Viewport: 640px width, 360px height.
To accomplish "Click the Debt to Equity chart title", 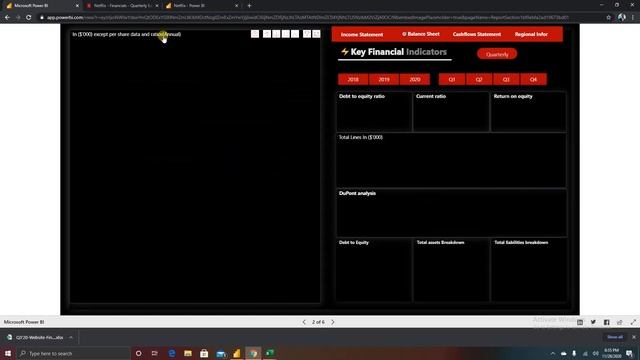I will tap(353, 242).
